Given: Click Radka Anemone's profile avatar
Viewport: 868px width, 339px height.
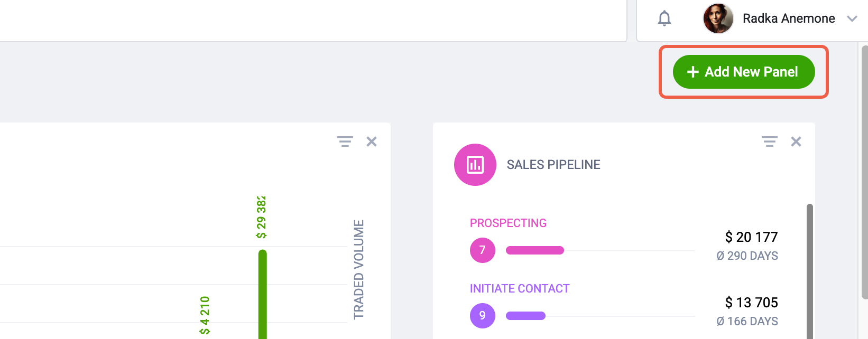Looking at the screenshot, I should coord(718,18).
